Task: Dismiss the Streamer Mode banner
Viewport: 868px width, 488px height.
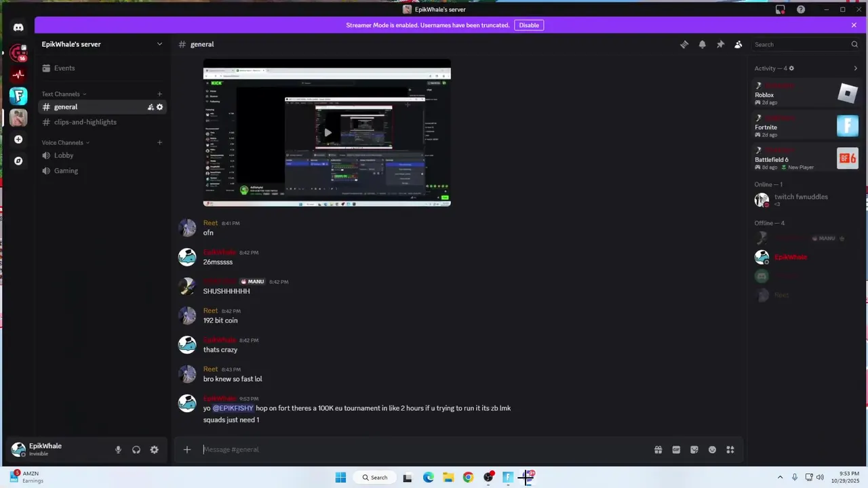Action: (x=854, y=25)
